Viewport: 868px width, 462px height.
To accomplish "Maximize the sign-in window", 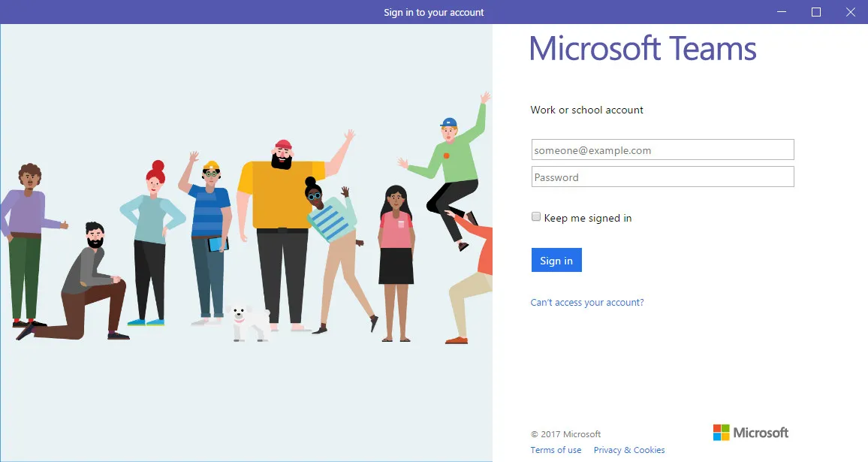I will coord(816,11).
